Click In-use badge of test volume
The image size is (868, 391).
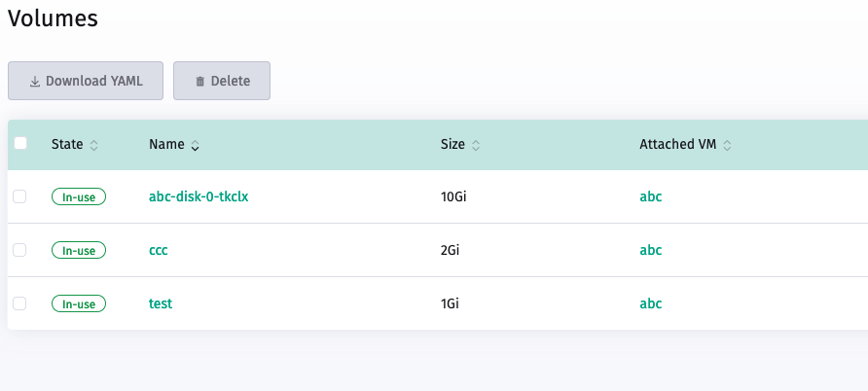[79, 303]
